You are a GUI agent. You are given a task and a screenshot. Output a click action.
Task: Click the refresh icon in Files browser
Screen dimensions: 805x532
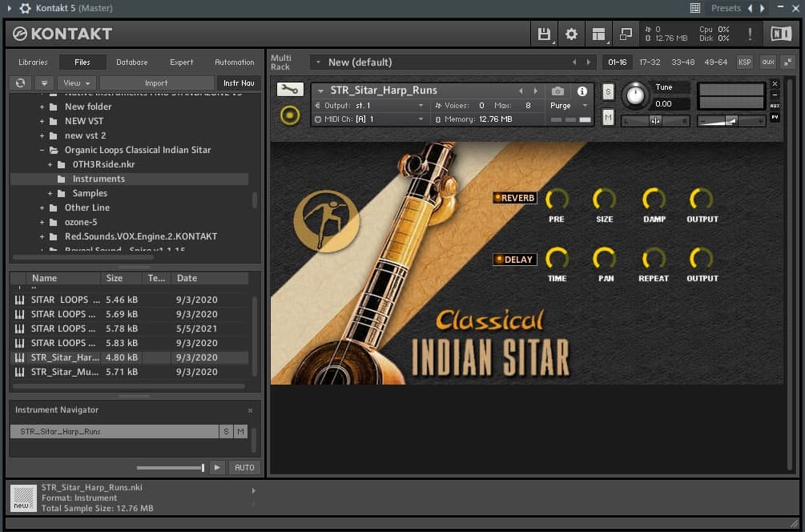click(21, 83)
